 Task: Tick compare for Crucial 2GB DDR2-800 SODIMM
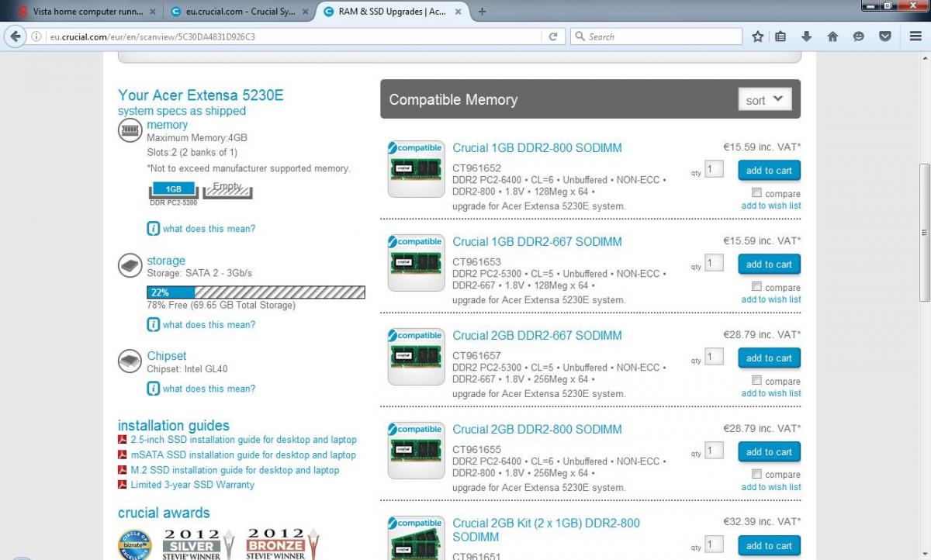(756, 474)
